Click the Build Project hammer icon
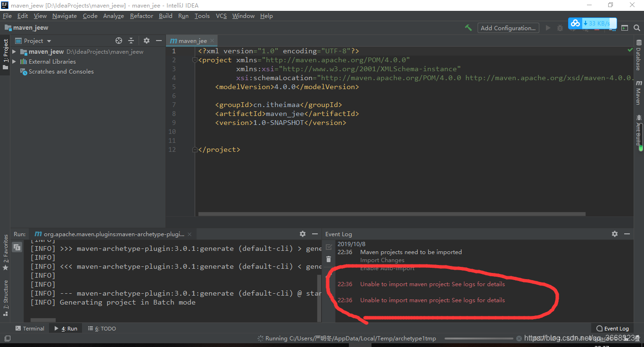 [468, 28]
